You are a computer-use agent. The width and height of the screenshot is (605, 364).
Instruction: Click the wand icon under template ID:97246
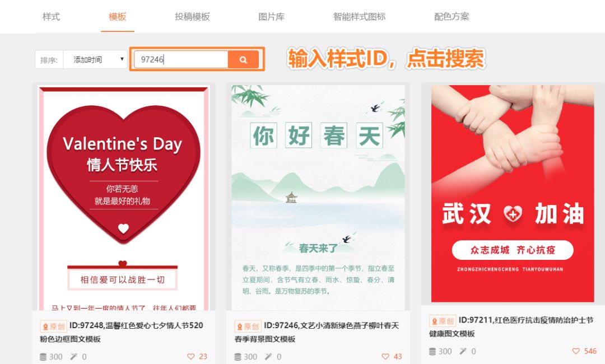[x=268, y=357]
